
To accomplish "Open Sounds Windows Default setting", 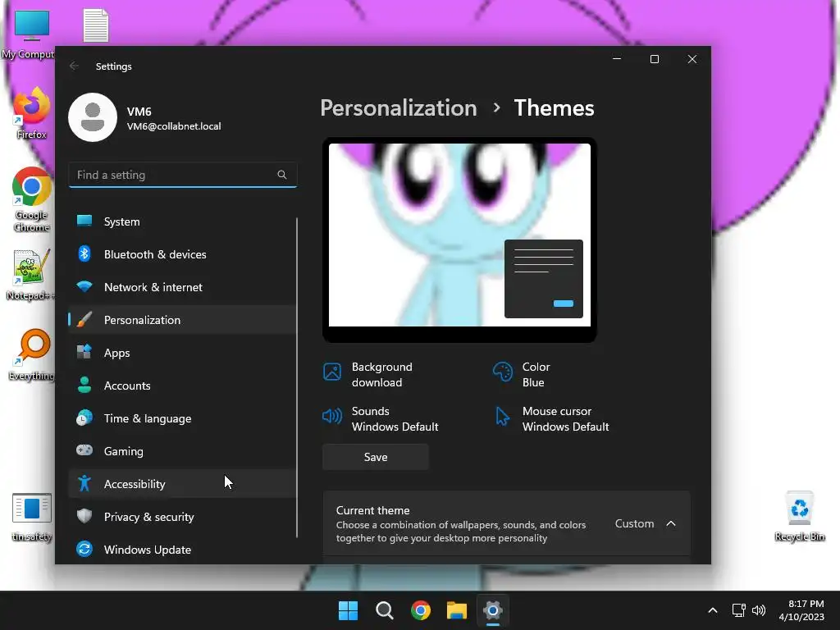I will pos(381,419).
